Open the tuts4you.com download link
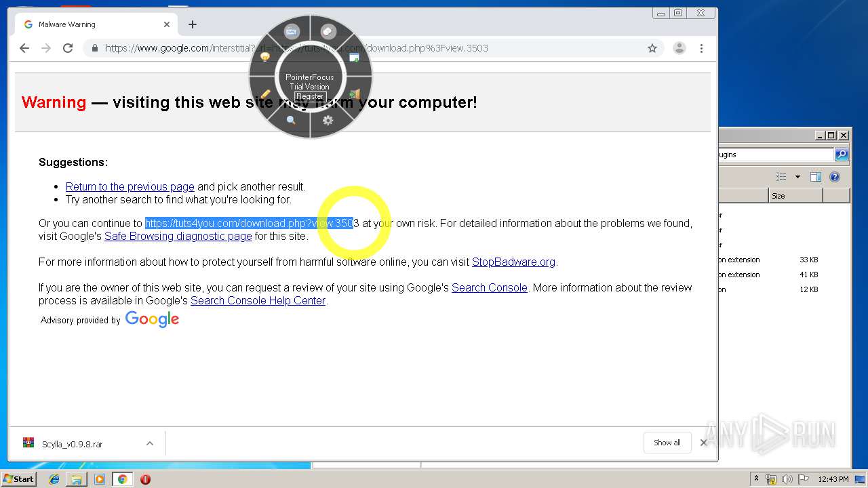The height and width of the screenshot is (488, 868). (x=252, y=223)
